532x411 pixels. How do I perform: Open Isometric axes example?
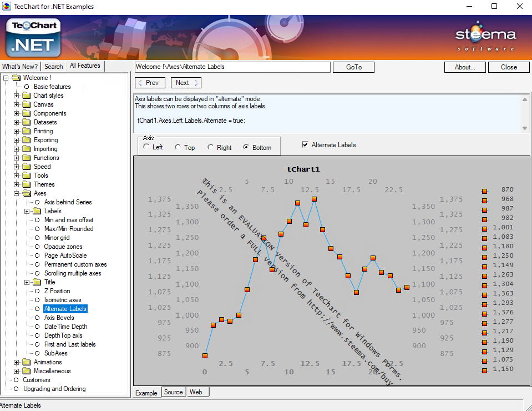tap(63, 300)
